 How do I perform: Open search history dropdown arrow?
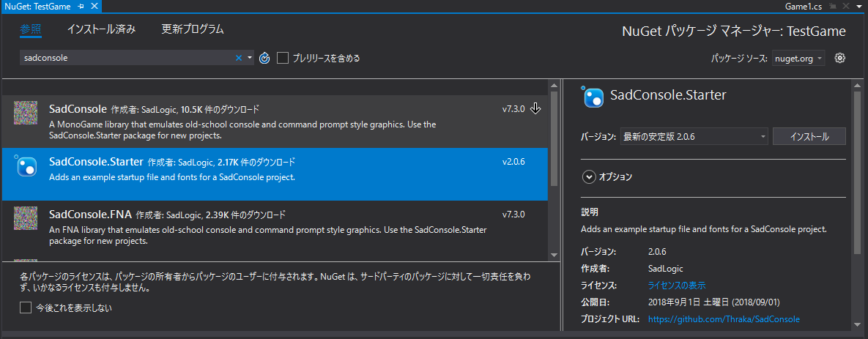click(x=250, y=58)
